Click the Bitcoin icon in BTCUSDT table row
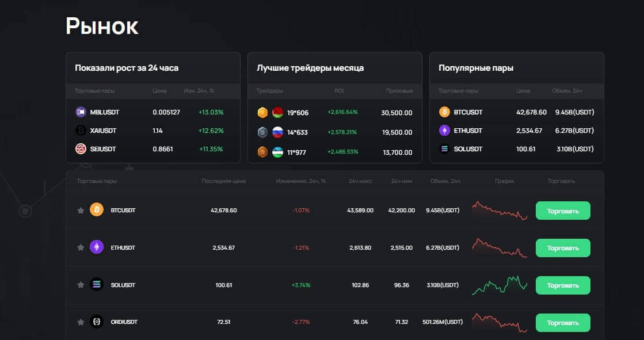 point(97,210)
